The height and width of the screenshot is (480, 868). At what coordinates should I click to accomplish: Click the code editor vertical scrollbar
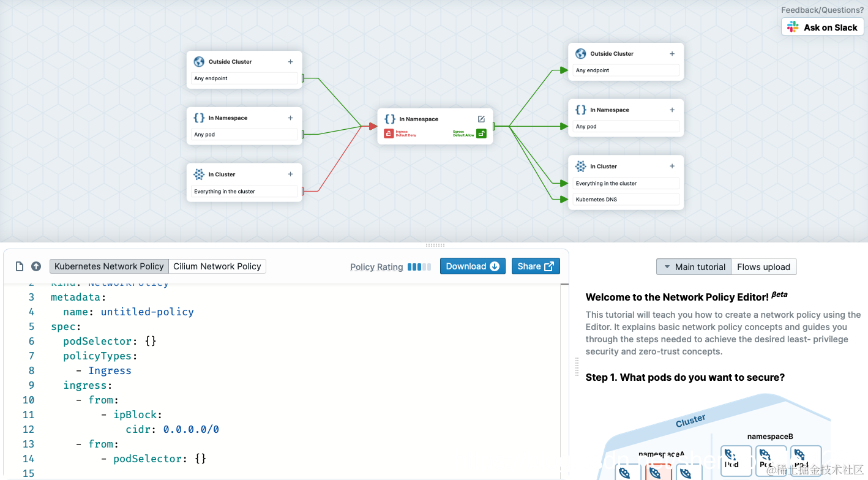point(564,381)
